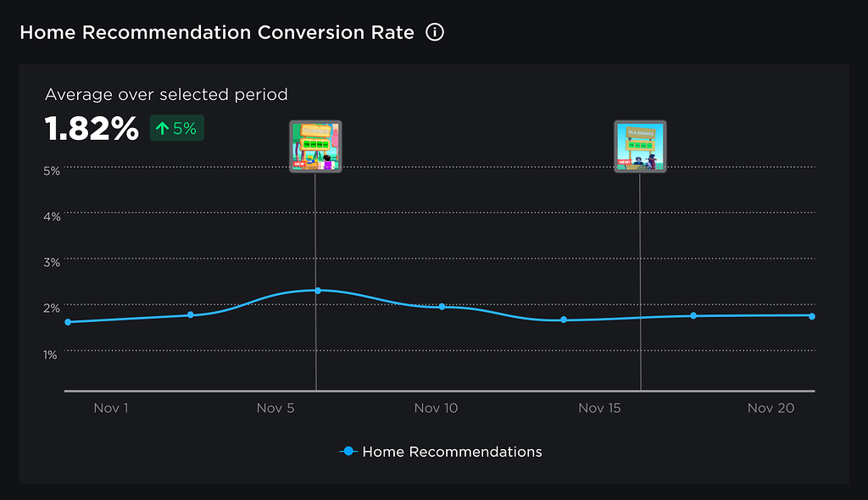
Task: Expand details for the 1.82% average value
Action: (x=91, y=129)
